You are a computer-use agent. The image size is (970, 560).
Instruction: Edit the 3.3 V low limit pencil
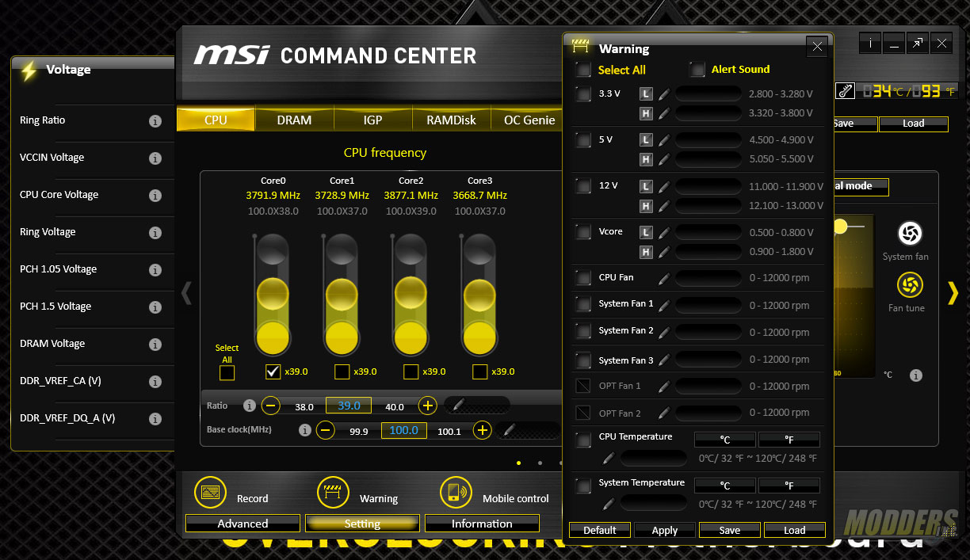[x=663, y=94]
